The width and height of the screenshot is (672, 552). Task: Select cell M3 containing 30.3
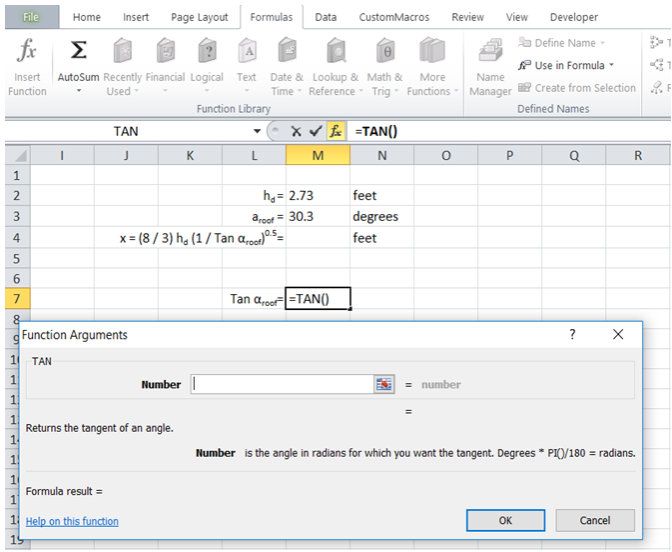(x=317, y=216)
